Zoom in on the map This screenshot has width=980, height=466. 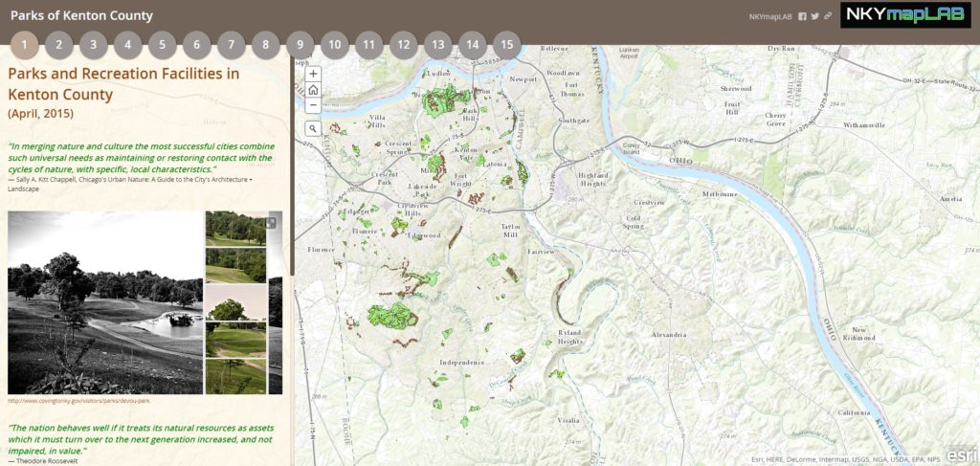[x=313, y=74]
